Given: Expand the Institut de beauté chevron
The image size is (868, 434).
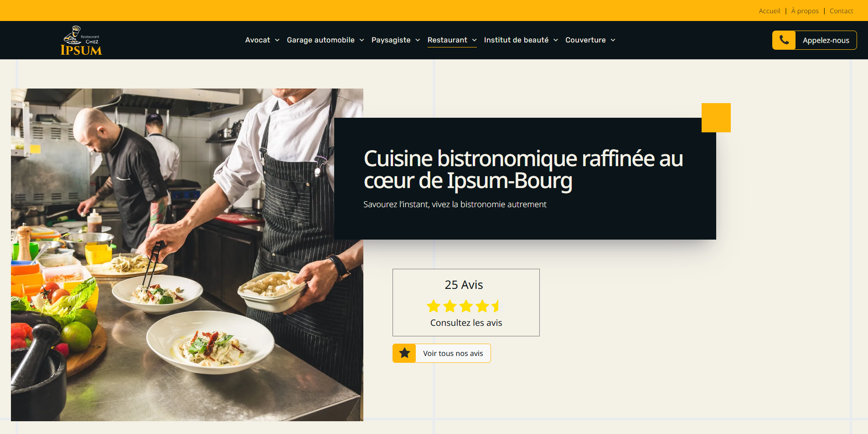Looking at the screenshot, I should [x=556, y=40].
